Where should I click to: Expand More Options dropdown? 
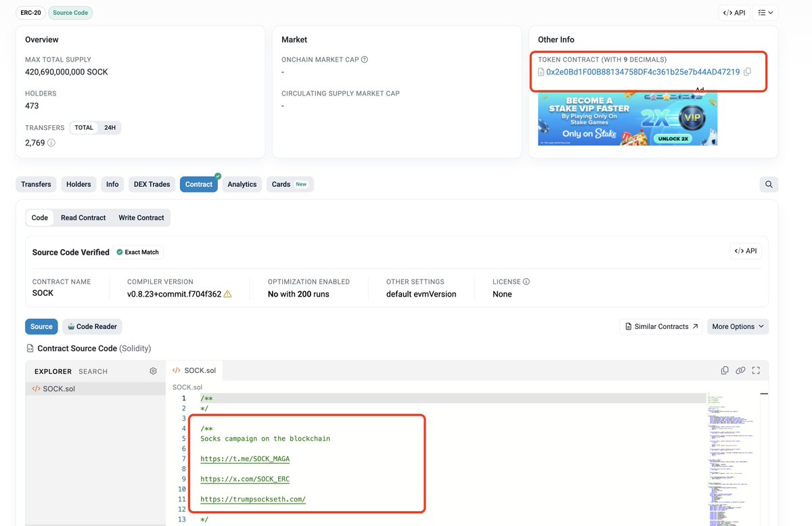tap(738, 326)
